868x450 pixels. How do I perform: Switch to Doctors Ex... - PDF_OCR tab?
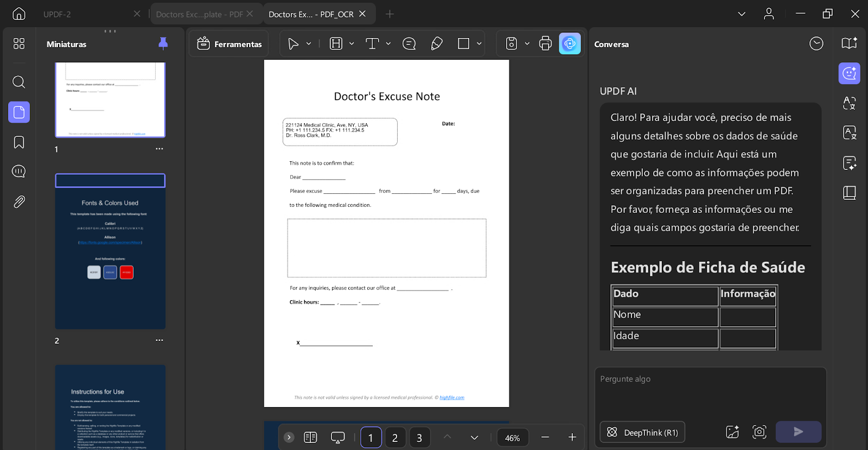coord(311,14)
